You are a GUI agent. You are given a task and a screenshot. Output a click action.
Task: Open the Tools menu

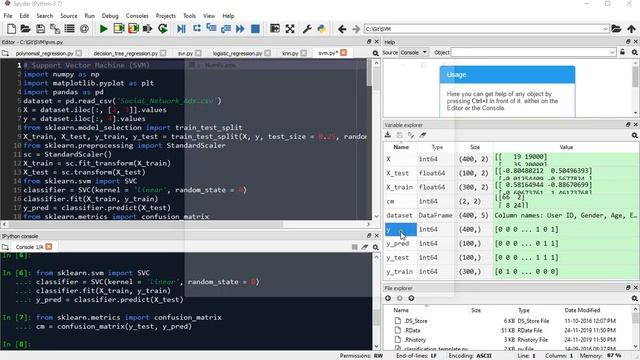tap(189, 16)
